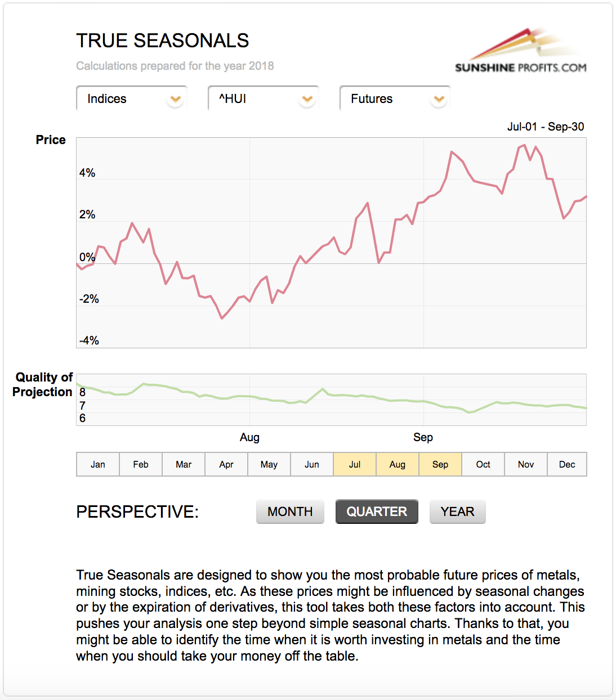The width and height of the screenshot is (616, 700).
Task: Select the Jan month tab
Action: (98, 464)
